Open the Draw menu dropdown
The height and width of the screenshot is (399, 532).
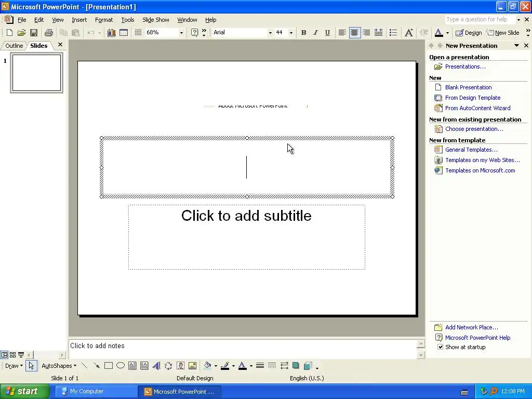(x=14, y=366)
